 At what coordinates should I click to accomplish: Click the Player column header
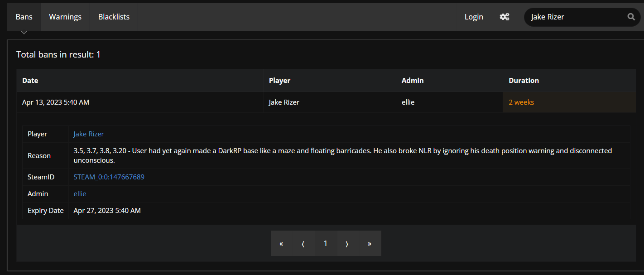(x=279, y=80)
